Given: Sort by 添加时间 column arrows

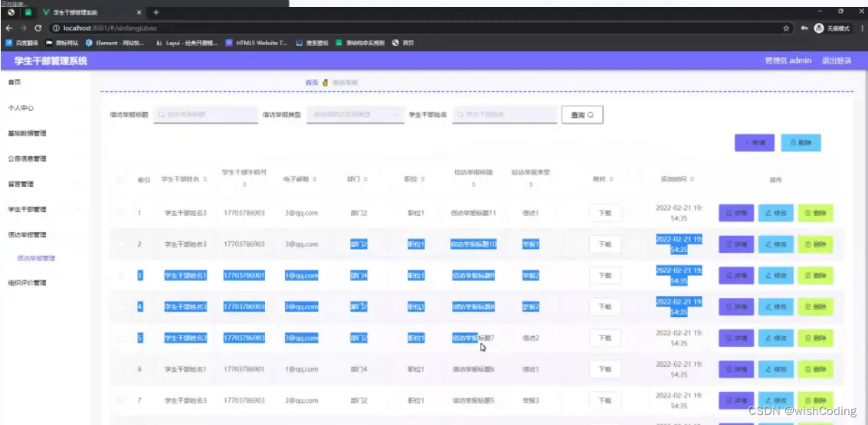Looking at the screenshot, I should (x=692, y=179).
